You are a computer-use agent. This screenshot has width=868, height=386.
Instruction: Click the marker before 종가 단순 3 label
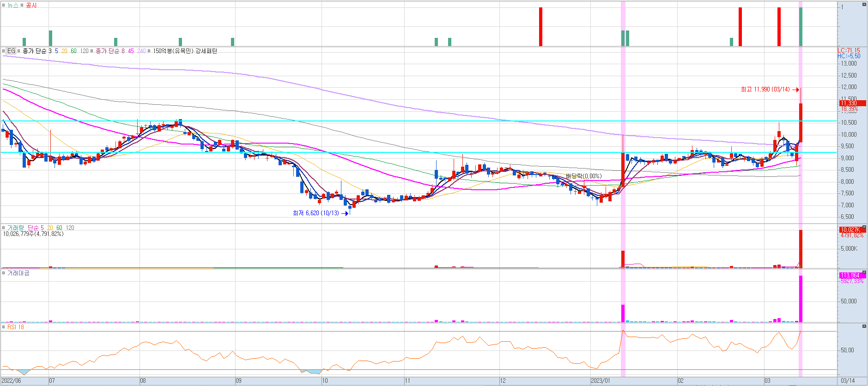tap(19, 51)
